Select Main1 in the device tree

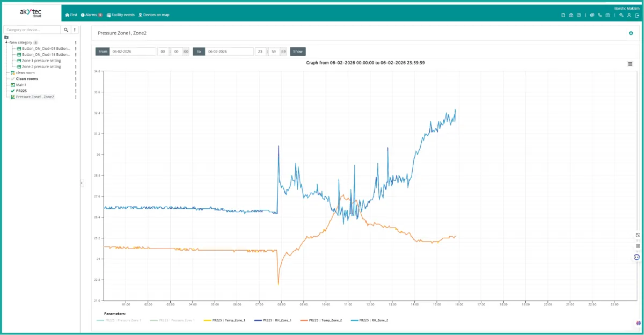(x=21, y=85)
